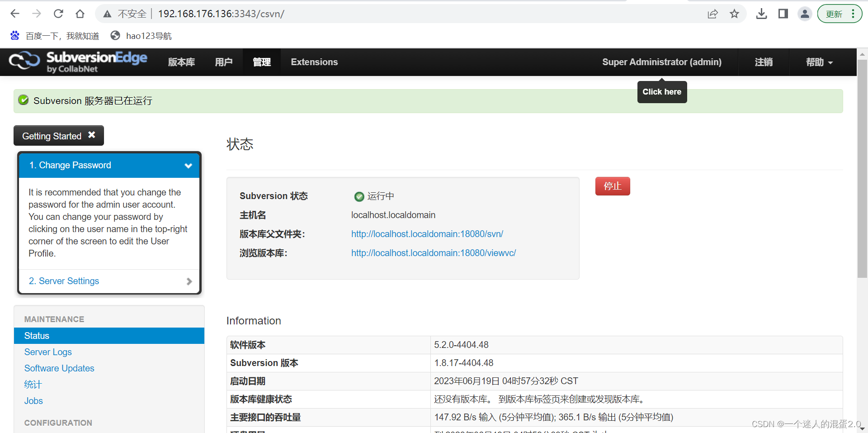The width and height of the screenshot is (868, 433).
Task: Click the browser profile avatar icon
Action: point(805,14)
